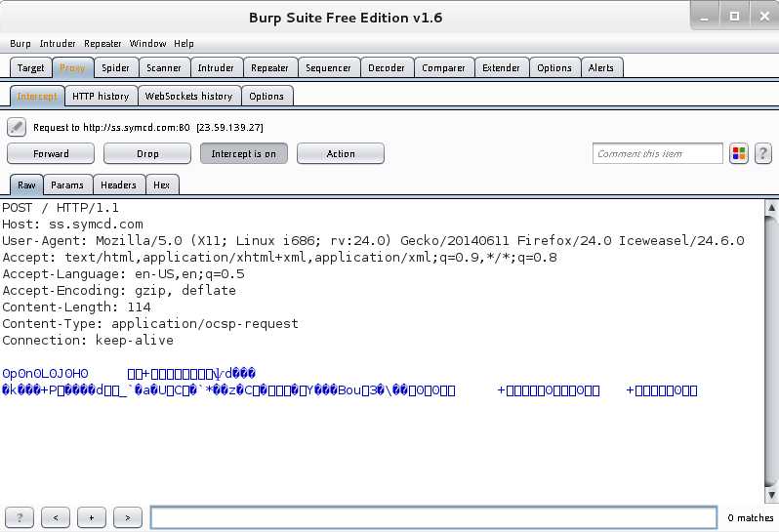The height and width of the screenshot is (532, 779).
Task: Open the WebSockets history sub-tab
Action: pyautogui.click(x=188, y=96)
